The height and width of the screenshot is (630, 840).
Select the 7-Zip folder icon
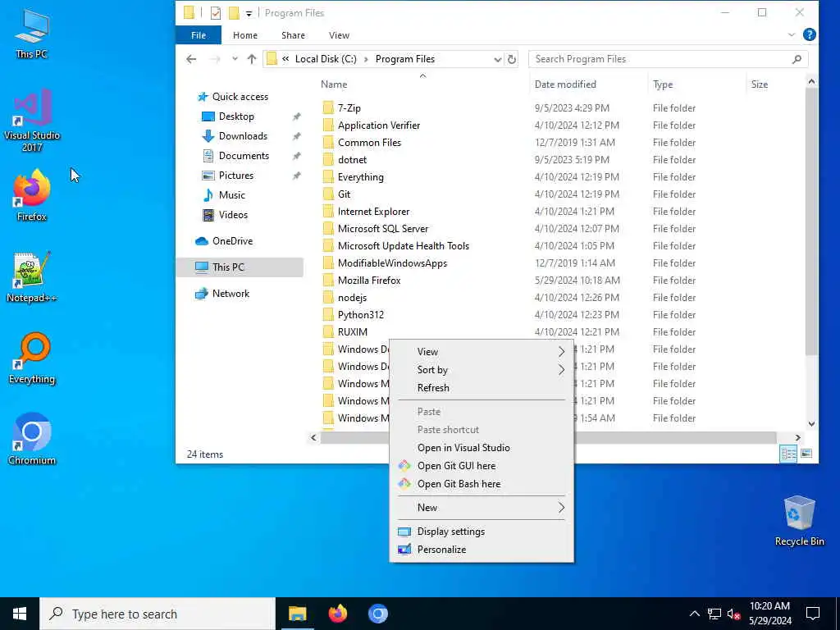point(328,108)
